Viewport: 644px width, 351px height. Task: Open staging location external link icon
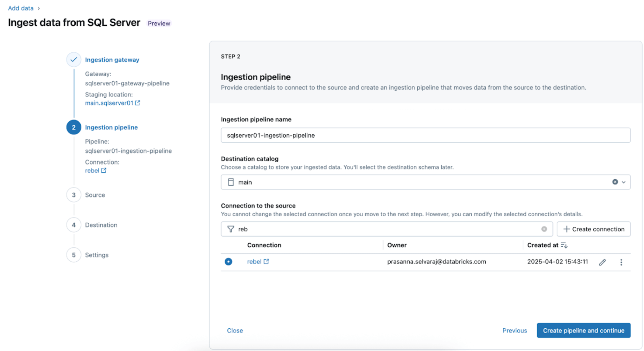138,103
